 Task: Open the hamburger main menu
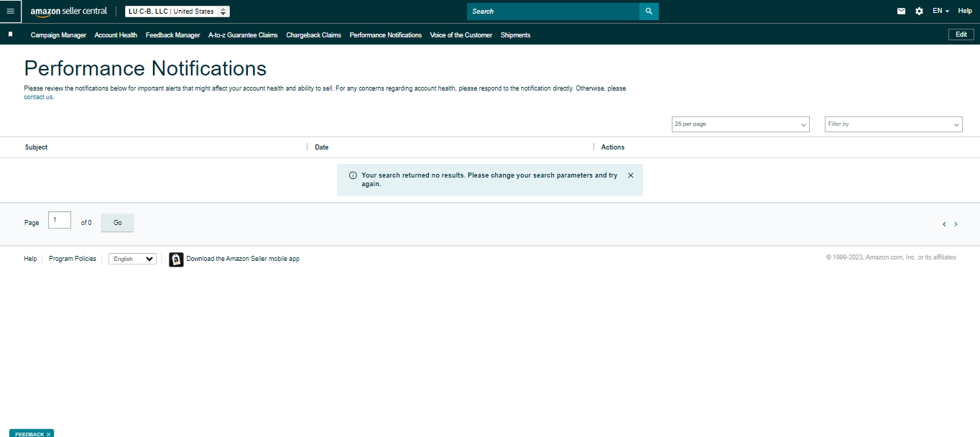click(10, 11)
